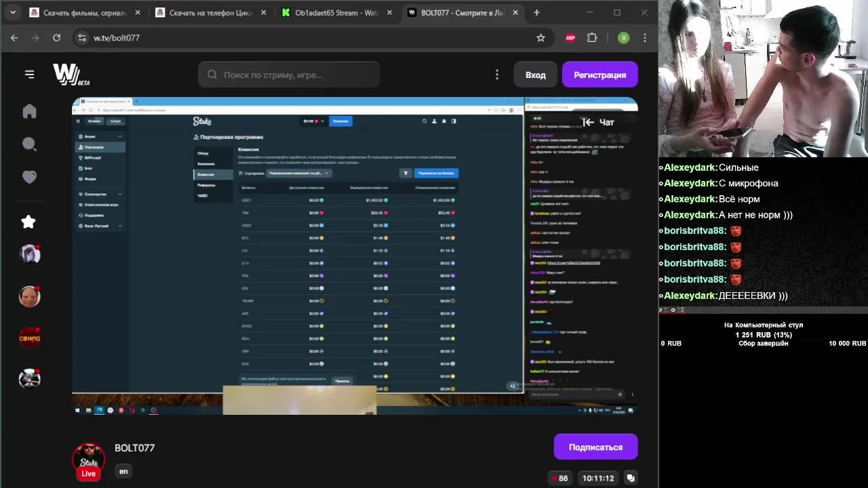Click the 10 000 RUB goal target
This screenshot has height=488, width=868.
[x=848, y=344]
